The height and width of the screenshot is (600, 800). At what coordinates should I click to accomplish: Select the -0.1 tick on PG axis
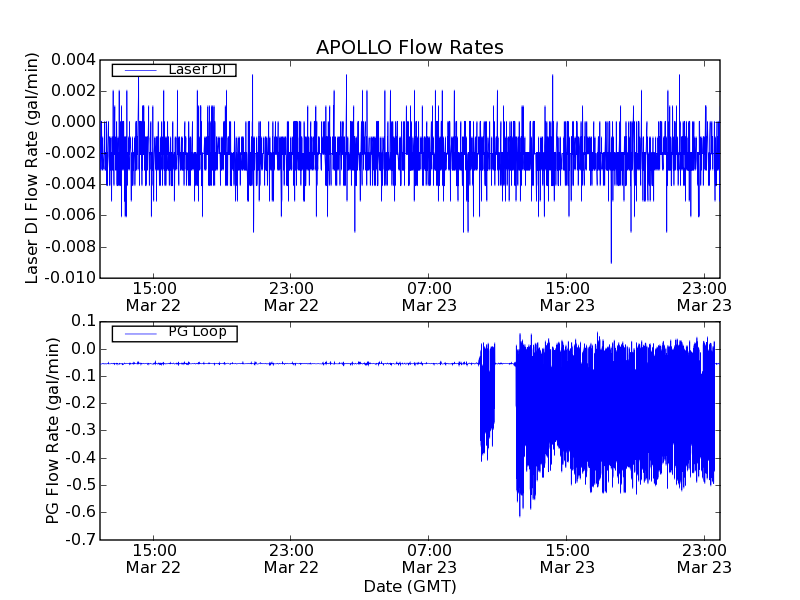[81, 376]
